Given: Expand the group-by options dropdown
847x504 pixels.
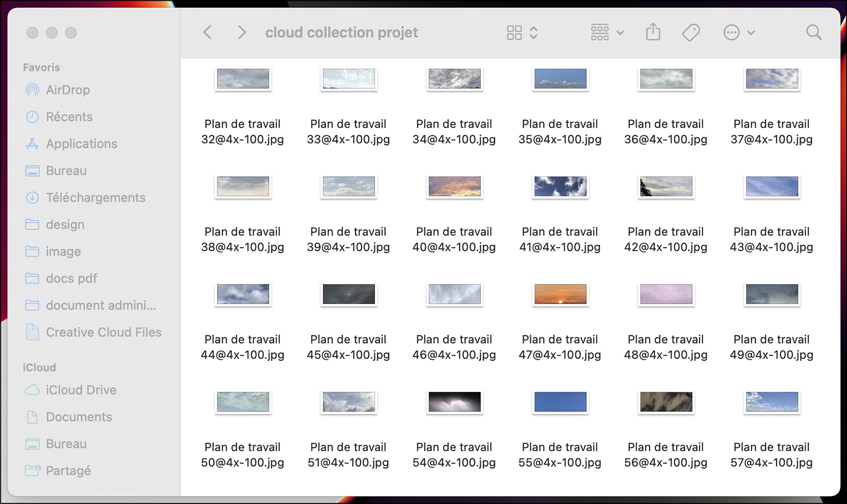Looking at the screenshot, I should pyautogui.click(x=607, y=32).
